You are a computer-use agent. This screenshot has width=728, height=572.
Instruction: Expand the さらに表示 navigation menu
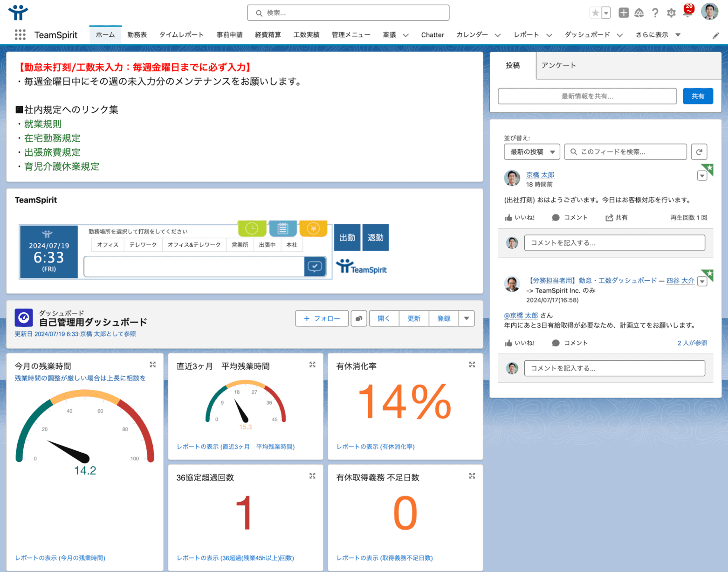(658, 35)
